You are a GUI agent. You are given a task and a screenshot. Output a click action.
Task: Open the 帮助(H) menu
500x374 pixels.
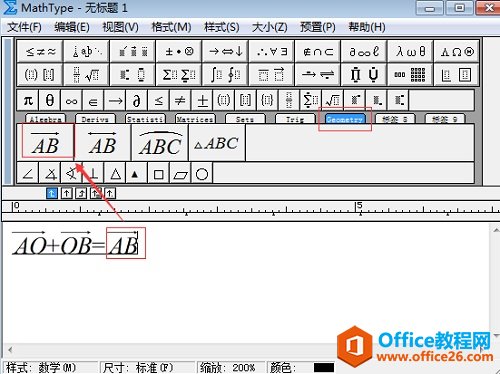pos(367,27)
